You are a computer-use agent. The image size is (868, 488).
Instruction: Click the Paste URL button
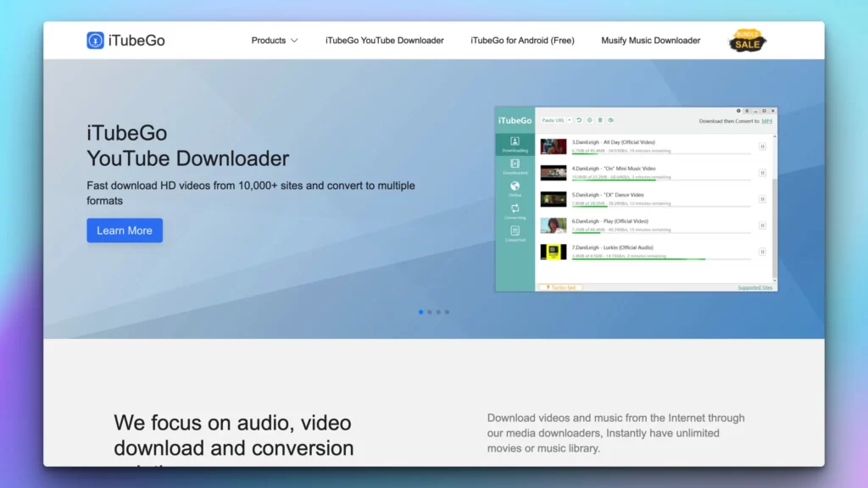click(553, 120)
